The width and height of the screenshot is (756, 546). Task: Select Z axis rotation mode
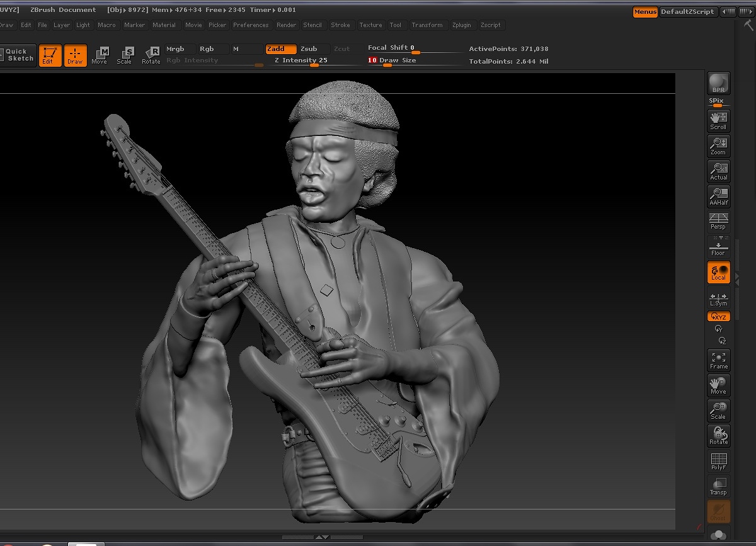tap(722, 341)
